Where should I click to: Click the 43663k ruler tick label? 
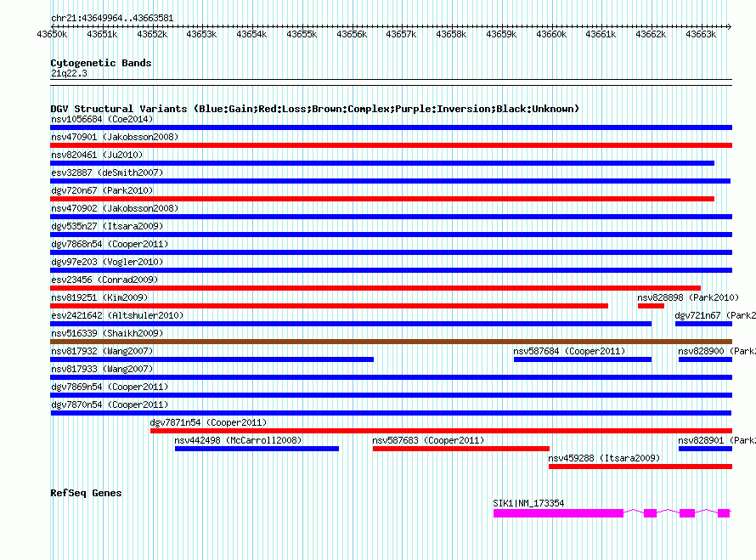[x=701, y=34]
